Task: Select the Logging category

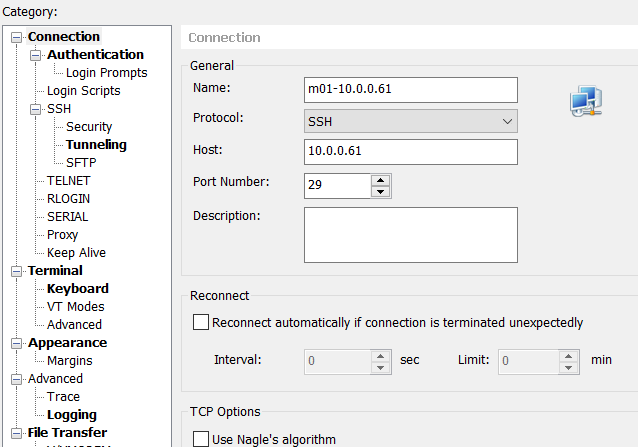Action: (72, 415)
